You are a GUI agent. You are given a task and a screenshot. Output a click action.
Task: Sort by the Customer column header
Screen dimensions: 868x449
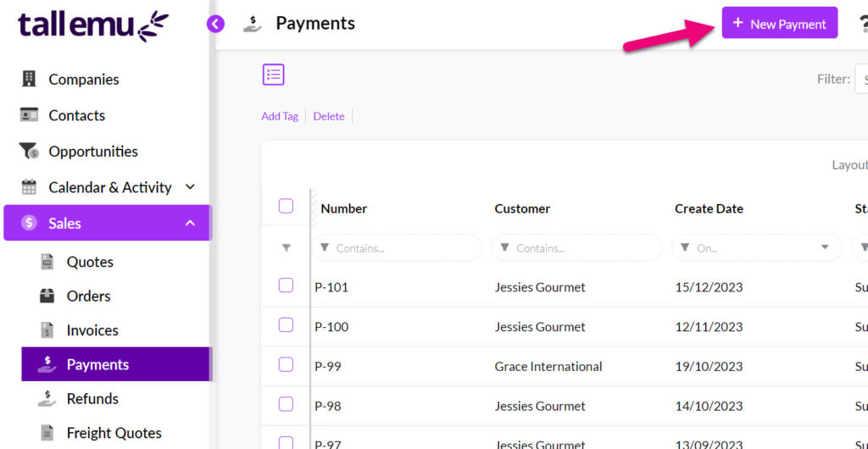pos(522,208)
